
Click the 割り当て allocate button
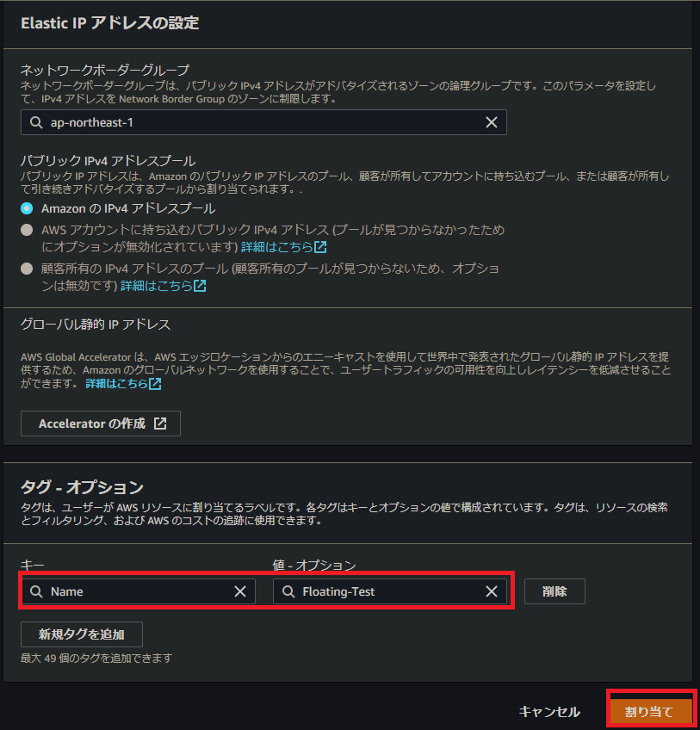[650, 711]
